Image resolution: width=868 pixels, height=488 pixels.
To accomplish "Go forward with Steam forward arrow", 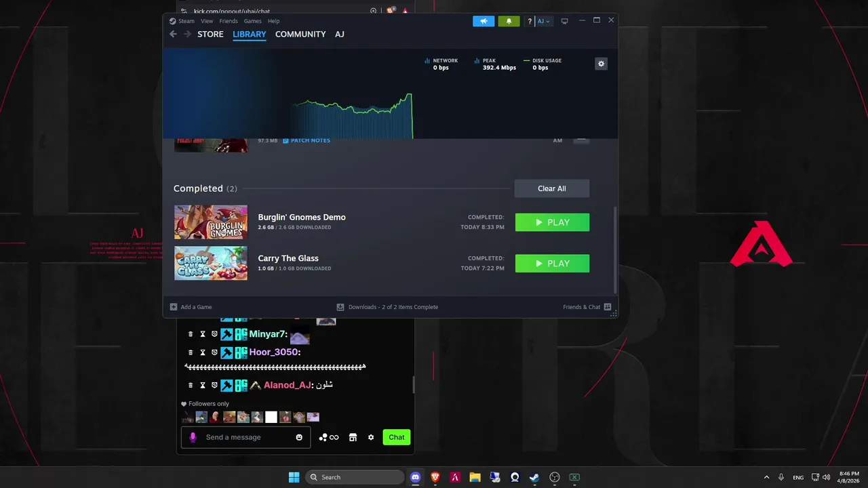I will click(187, 34).
